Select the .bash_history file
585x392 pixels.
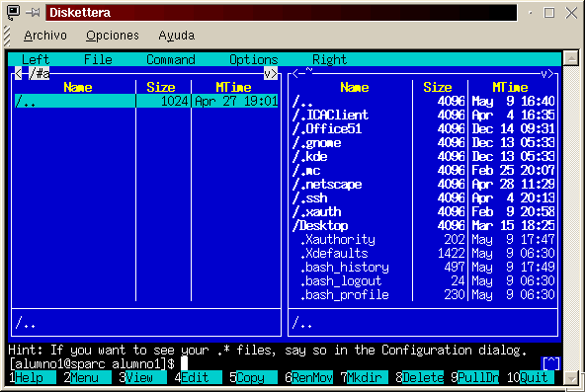click(423, 268)
